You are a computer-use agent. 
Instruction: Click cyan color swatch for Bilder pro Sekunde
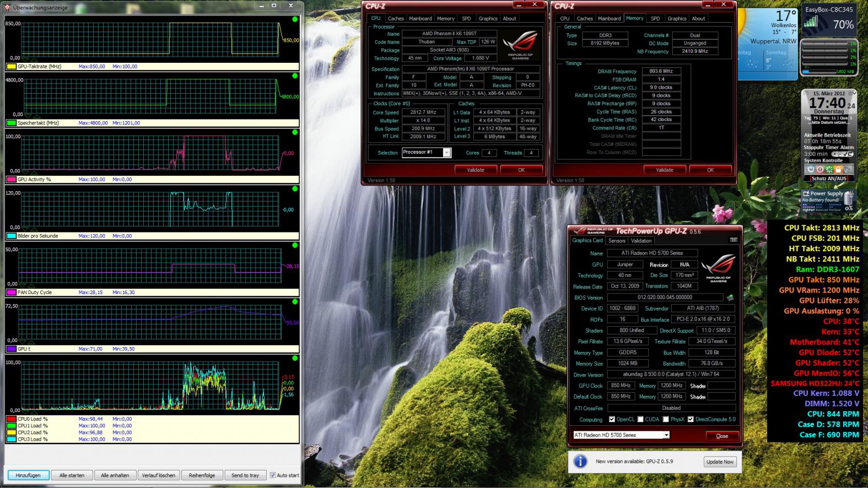(x=11, y=236)
